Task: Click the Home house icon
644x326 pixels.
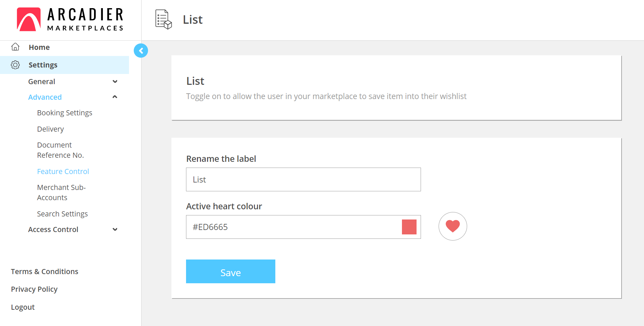Action: tap(15, 47)
